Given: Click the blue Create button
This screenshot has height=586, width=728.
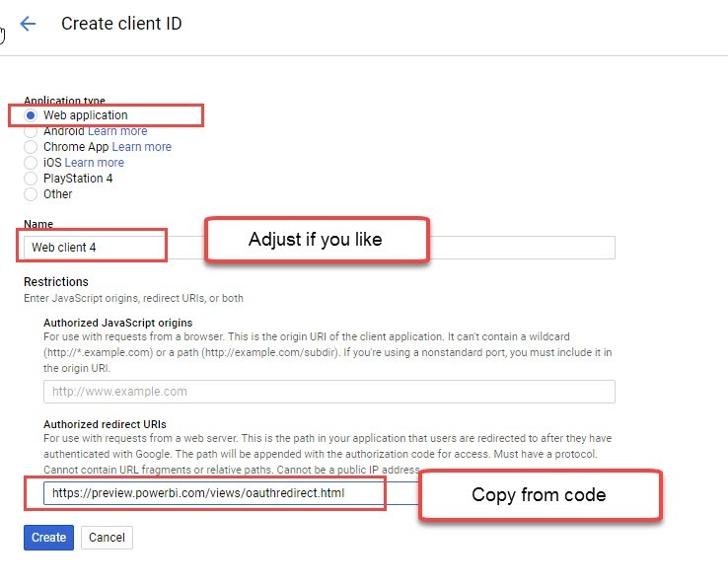Looking at the screenshot, I should coord(48,538).
